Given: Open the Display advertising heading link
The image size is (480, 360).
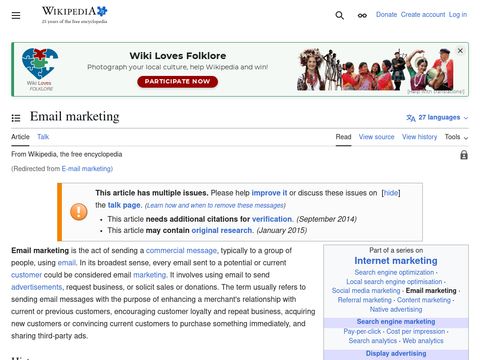Looking at the screenshot, I should [396, 353].
